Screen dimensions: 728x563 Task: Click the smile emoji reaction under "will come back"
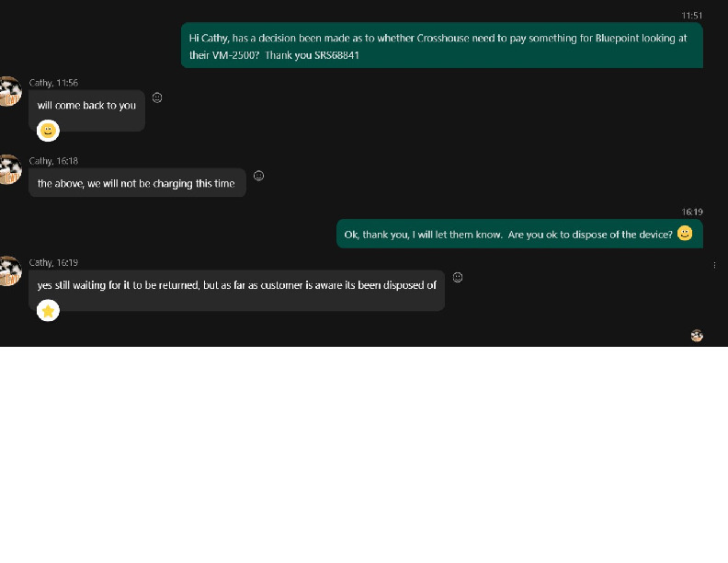48,131
